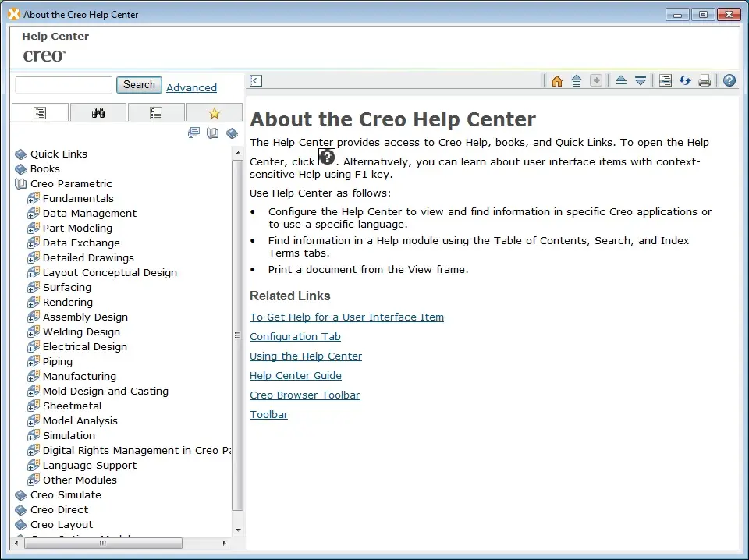
Task: Click the tree's horizontal scrollbar thumb
Action: coord(103,543)
